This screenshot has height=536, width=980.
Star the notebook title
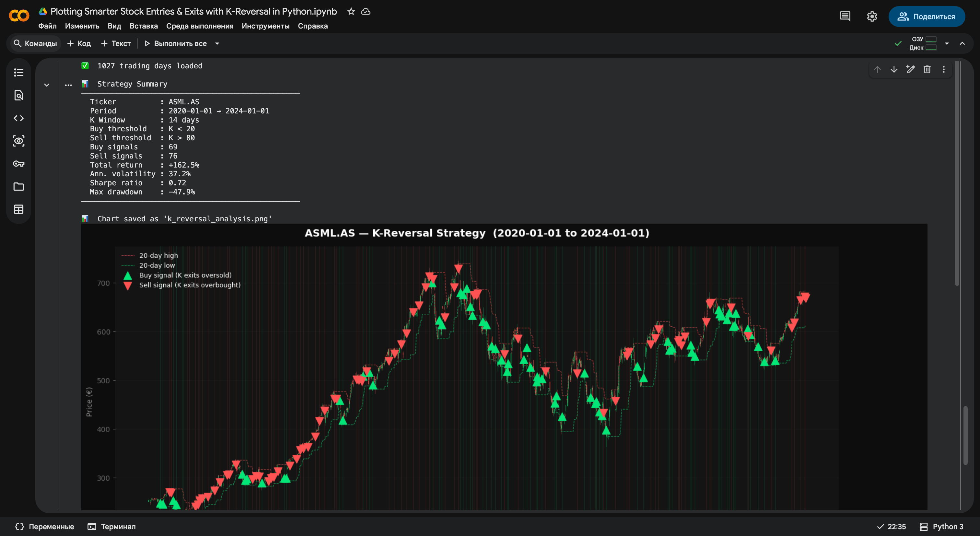(x=351, y=11)
